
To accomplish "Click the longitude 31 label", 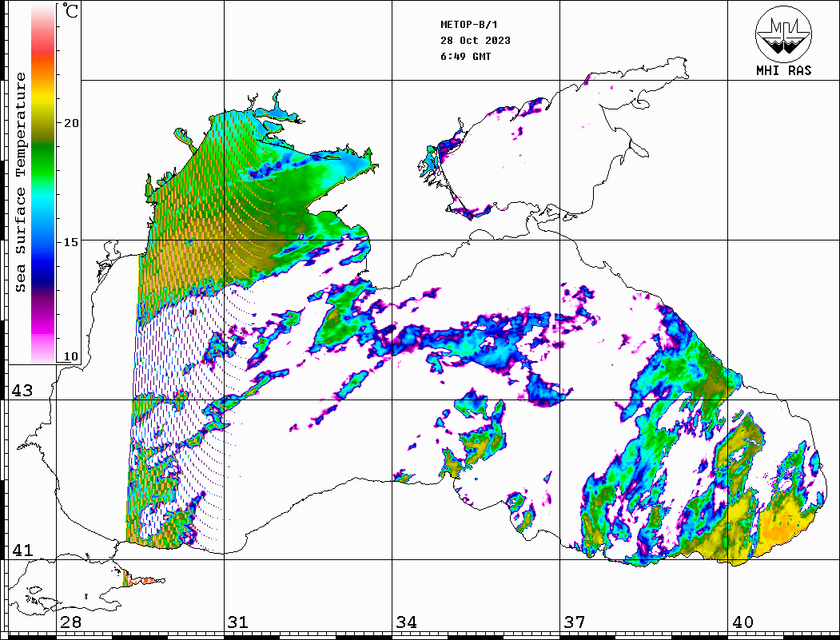I will pyautogui.click(x=238, y=622).
